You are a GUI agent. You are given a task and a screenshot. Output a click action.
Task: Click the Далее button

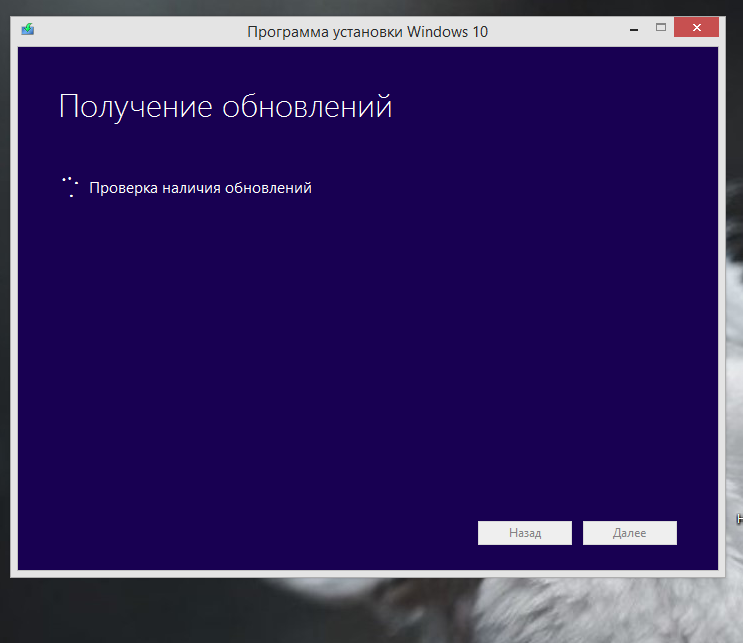(629, 533)
